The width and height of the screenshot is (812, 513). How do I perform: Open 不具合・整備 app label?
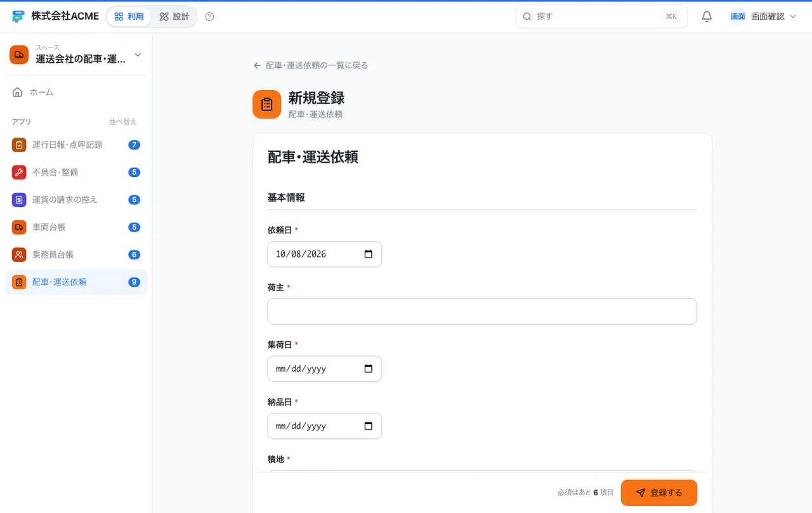[55, 172]
